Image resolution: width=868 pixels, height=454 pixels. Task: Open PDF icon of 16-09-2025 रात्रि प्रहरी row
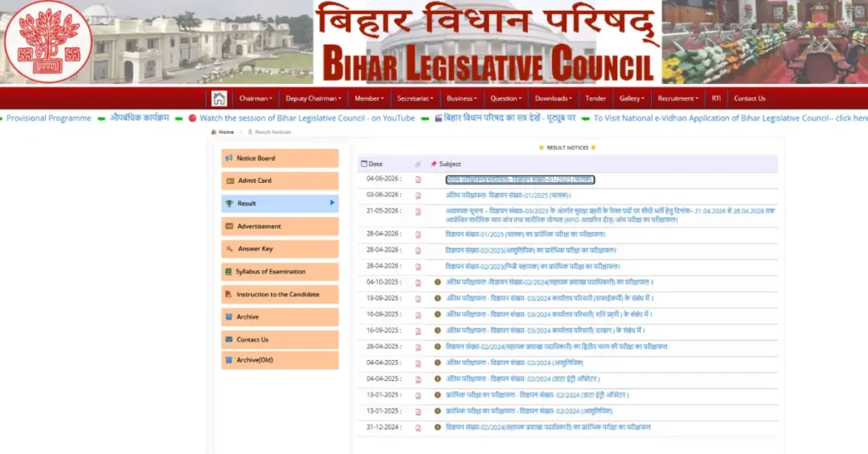418,315
